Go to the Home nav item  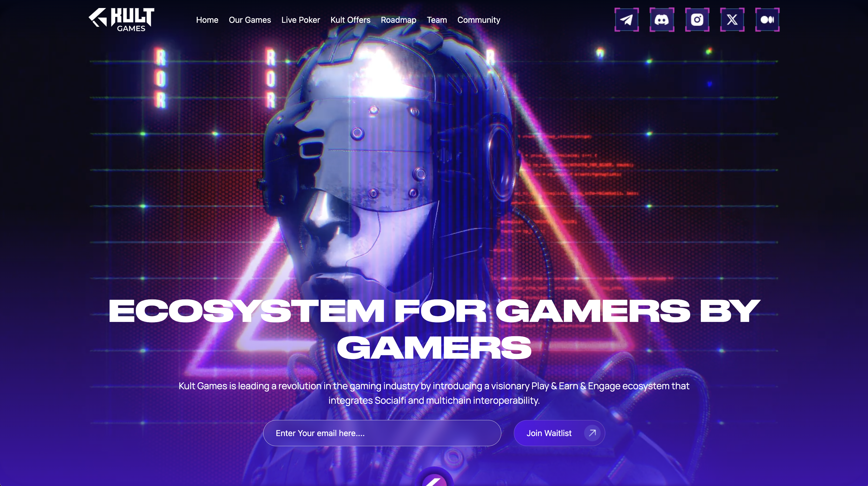click(207, 20)
